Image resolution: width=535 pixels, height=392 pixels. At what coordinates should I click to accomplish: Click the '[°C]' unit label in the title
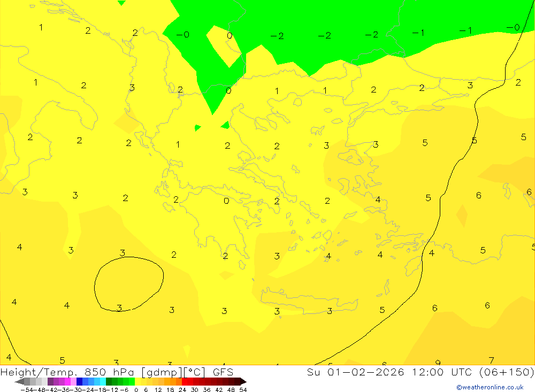[195, 372]
